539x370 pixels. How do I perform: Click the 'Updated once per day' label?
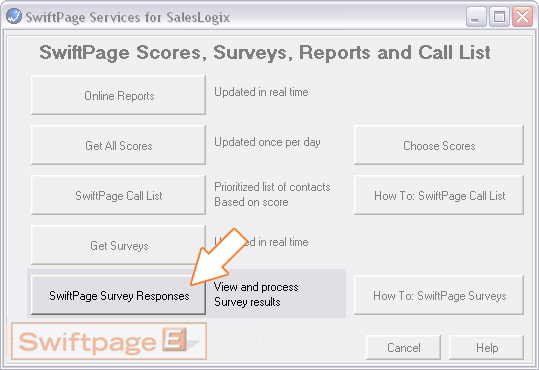tap(267, 142)
